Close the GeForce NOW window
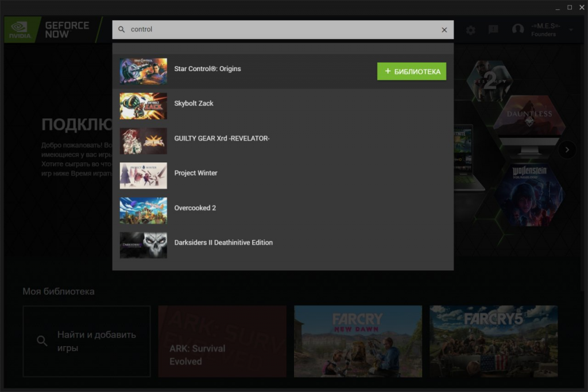The width and height of the screenshot is (588, 392). pyautogui.click(x=582, y=7)
